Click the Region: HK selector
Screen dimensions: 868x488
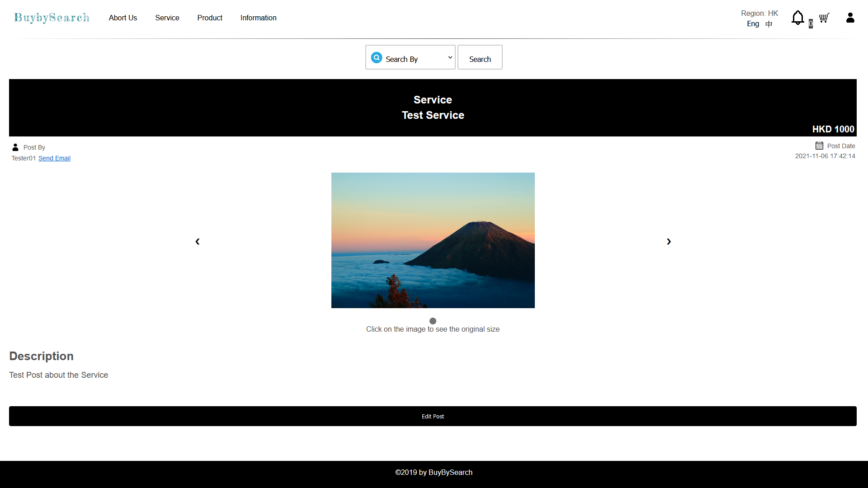(759, 13)
